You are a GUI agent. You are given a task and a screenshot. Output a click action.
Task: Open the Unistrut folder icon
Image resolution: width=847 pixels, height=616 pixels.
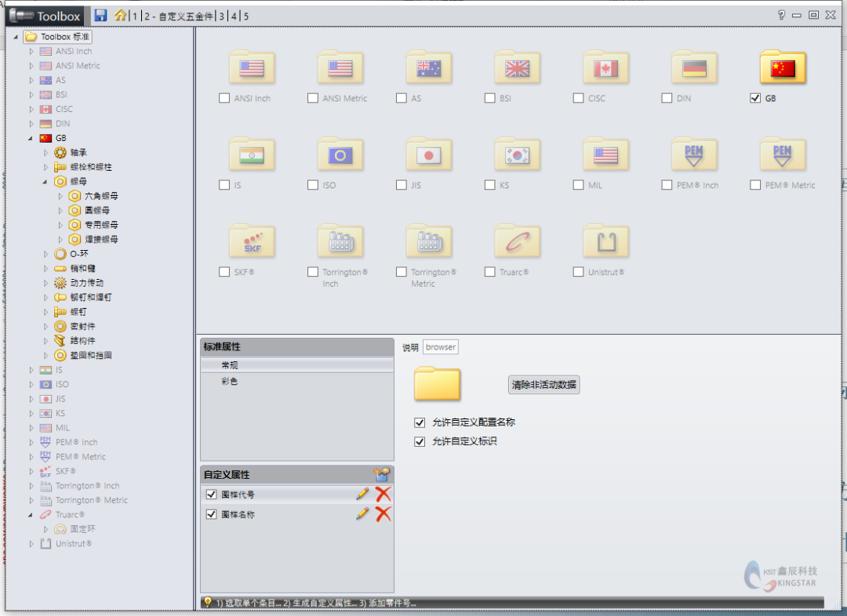point(606,241)
